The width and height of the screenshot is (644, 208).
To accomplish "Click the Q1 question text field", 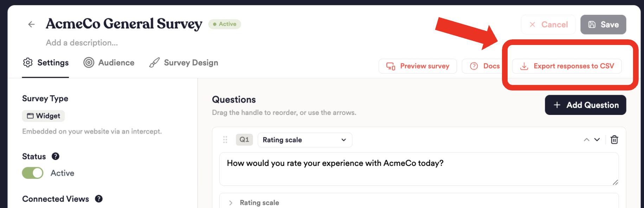I will (419, 169).
